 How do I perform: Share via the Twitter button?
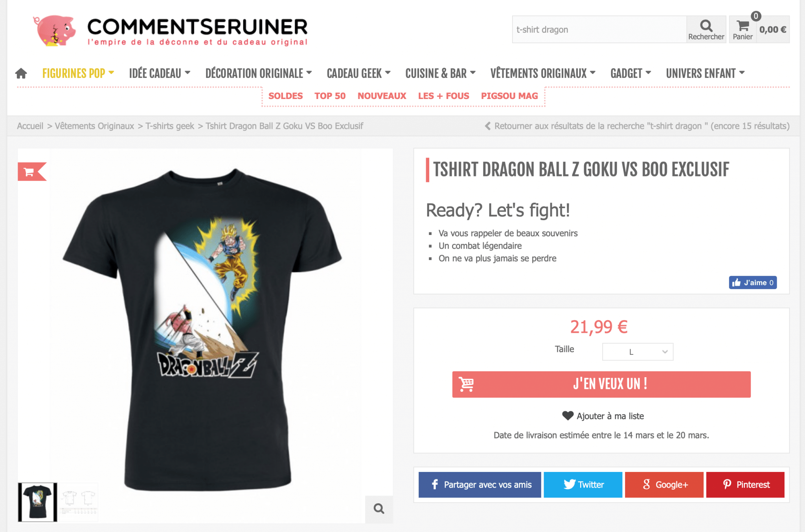583,484
